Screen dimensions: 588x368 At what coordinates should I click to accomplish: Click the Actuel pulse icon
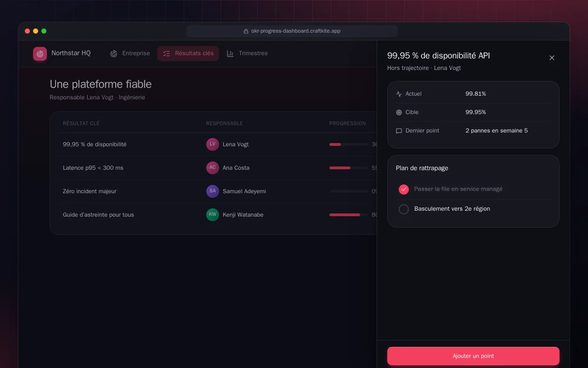tap(399, 94)
